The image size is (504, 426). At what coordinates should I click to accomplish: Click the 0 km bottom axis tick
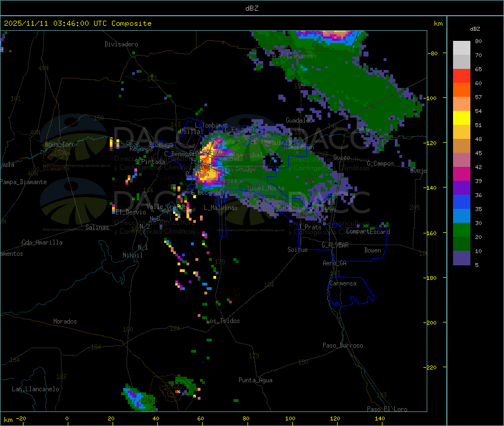pos(67,418)
